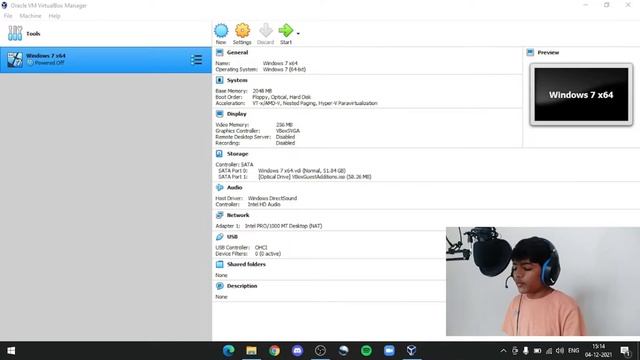Open Microsoft Edge from the taskbar
Screen dimensions: 640x360
pyautogui.click(x=229, y=351)
